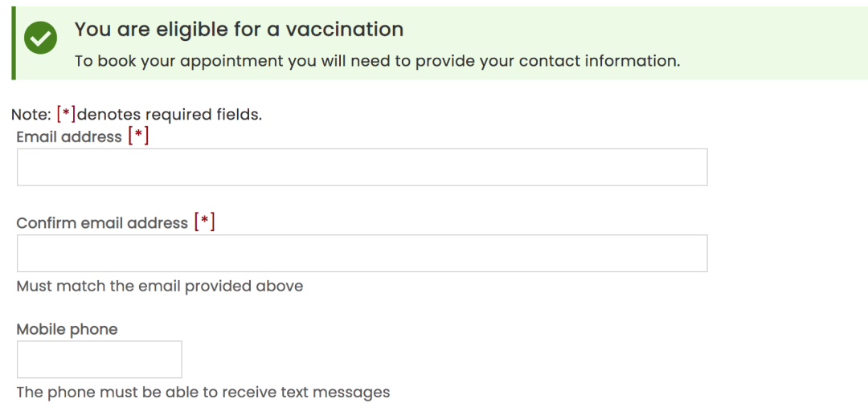Image resolution: width=868 pixels, height=411 pixels.
Task: Click the required asterisk beside Email address
Action: point(138,136)
